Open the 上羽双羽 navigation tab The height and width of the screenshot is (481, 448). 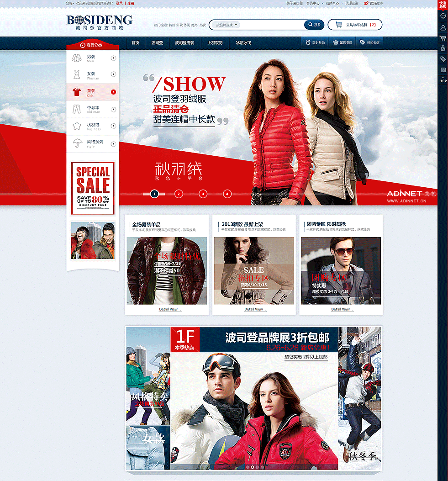click(x=215, y=43)
